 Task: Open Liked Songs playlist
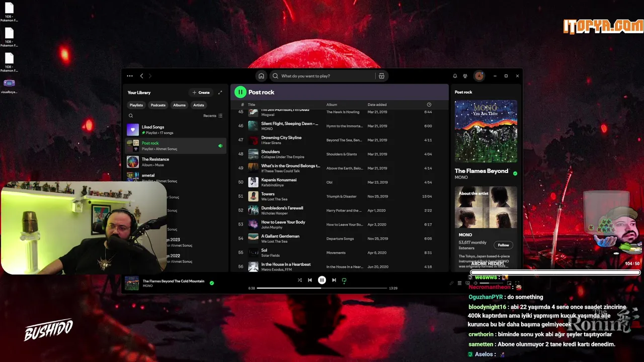[176, 130]
